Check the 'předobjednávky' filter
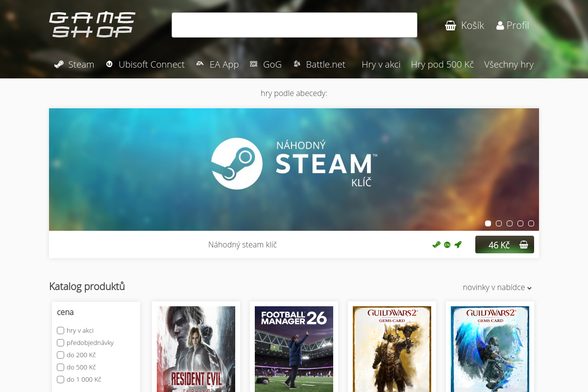 (x=61, y=343)
